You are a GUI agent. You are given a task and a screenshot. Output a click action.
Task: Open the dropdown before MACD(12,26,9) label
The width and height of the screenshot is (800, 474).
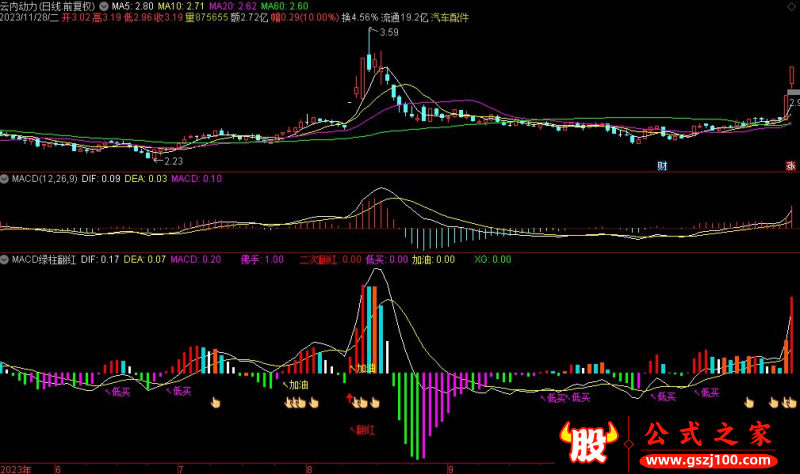(5, 179)
